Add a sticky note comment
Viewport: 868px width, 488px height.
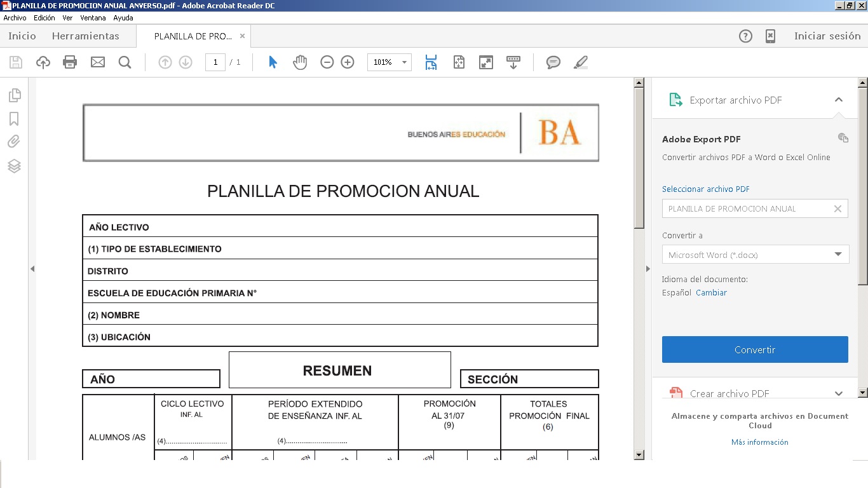553,62
